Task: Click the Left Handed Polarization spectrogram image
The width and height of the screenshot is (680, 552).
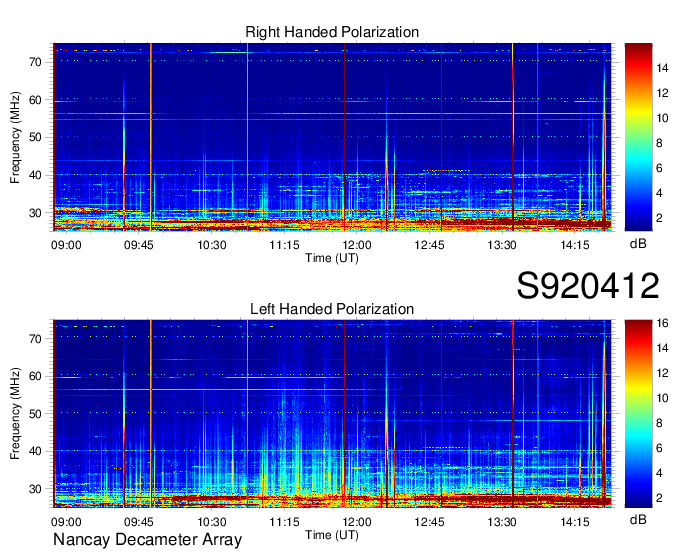Action: pyautogui.click(x=332, y=414)
